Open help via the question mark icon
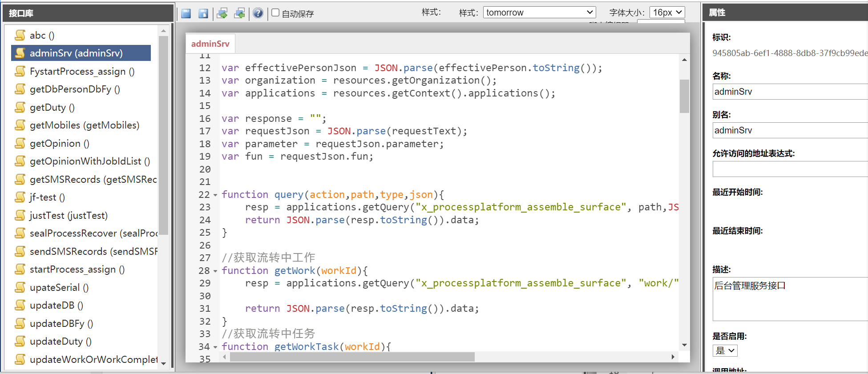Image resolution: width=868 pixels, height=374 pixels. point(258,13)
